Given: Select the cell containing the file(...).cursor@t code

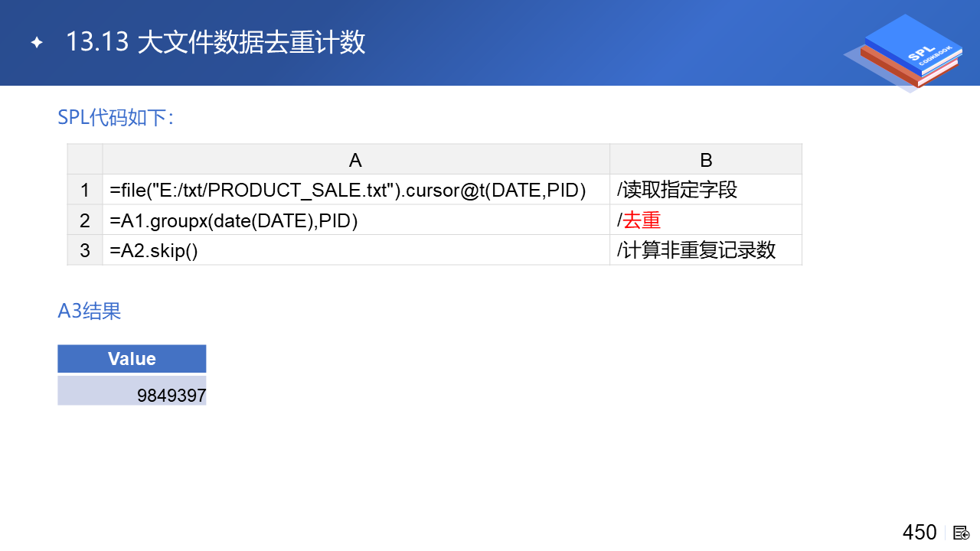Looking at the screenshot, I should click(348, 190).
